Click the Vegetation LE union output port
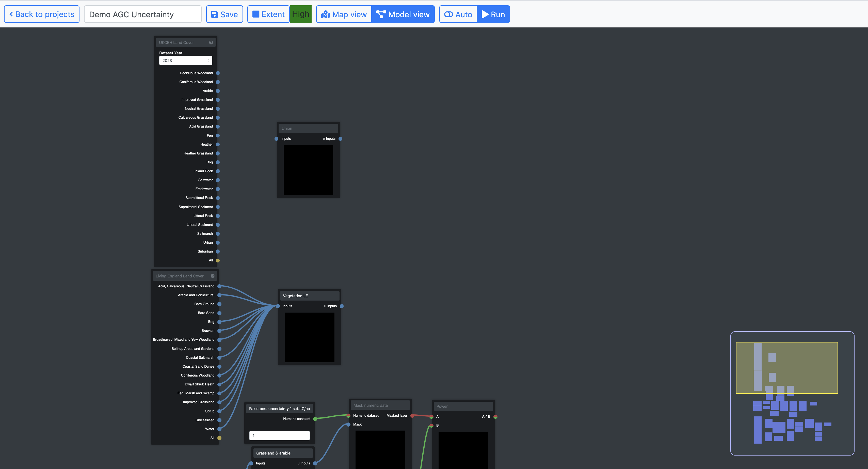This screenshot has width=868, height=469. click(342, 306)
